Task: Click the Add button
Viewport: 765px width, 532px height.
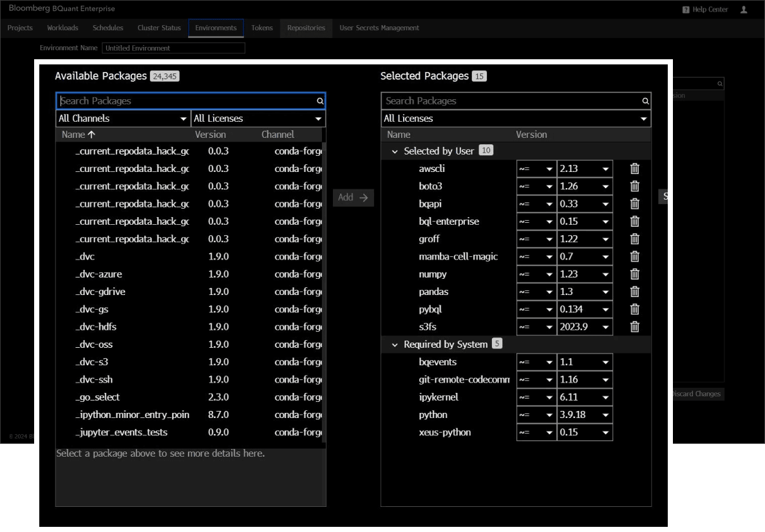Action: pos(353,198)
